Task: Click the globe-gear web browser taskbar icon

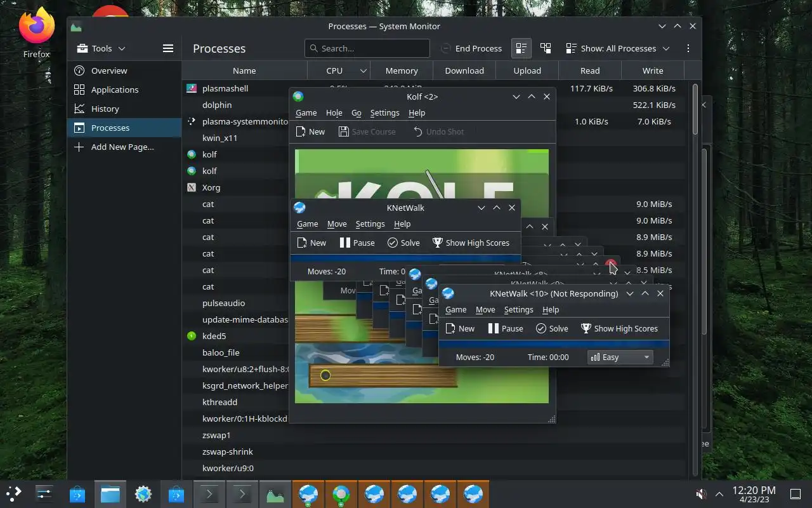Action: [x=143, y=493]
